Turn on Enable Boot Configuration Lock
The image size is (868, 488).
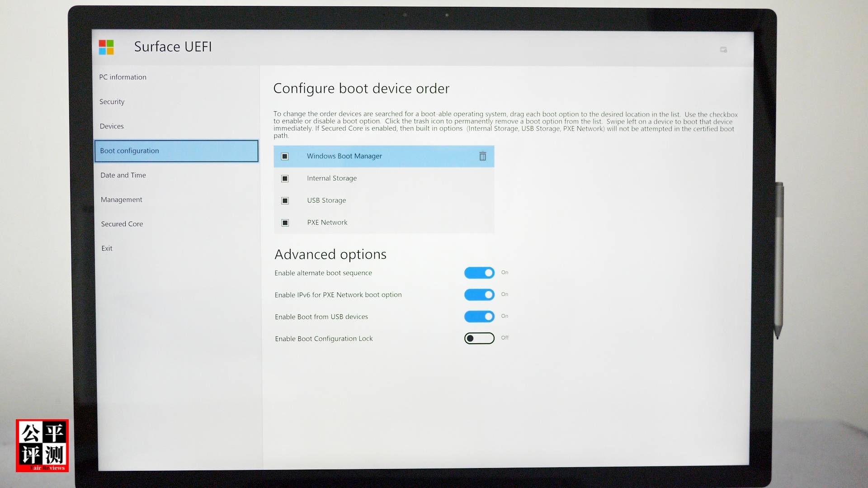coord(479,338)
